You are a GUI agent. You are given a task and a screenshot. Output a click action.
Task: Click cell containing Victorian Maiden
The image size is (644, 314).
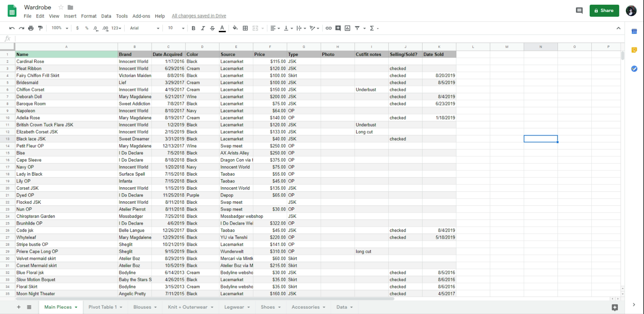(134, 76)
